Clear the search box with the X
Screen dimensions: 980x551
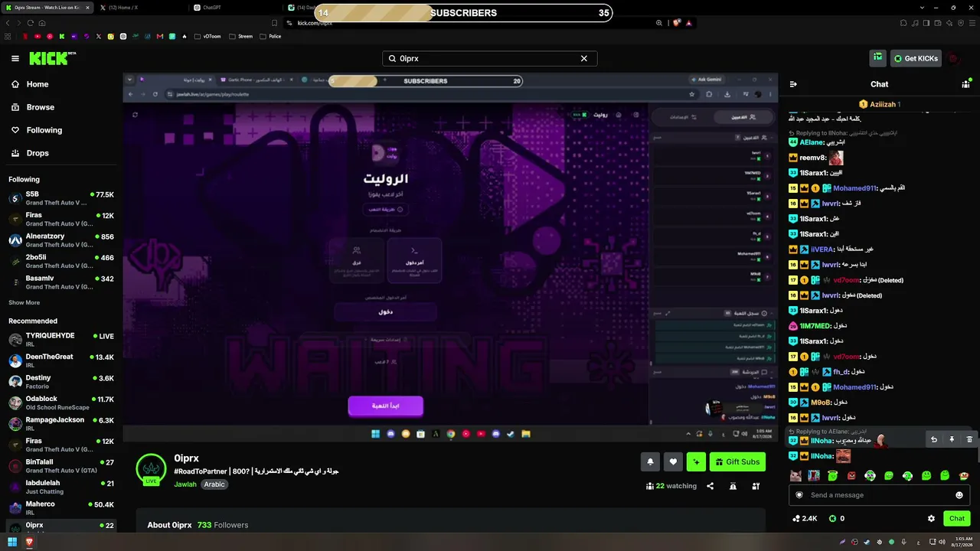[583, 58]
